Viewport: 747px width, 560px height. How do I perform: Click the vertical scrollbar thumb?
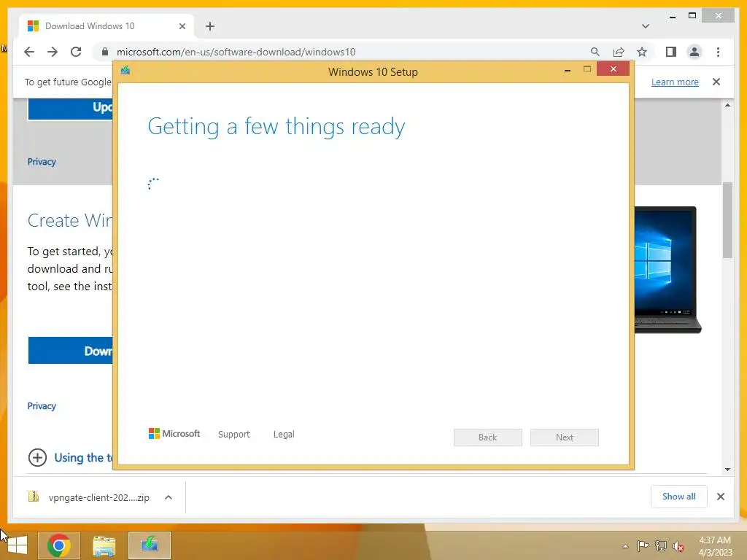pos(727,220)
